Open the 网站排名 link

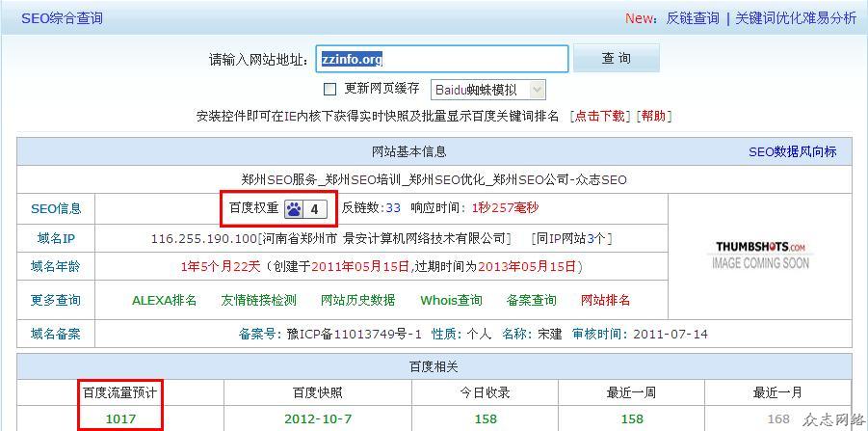606,300
